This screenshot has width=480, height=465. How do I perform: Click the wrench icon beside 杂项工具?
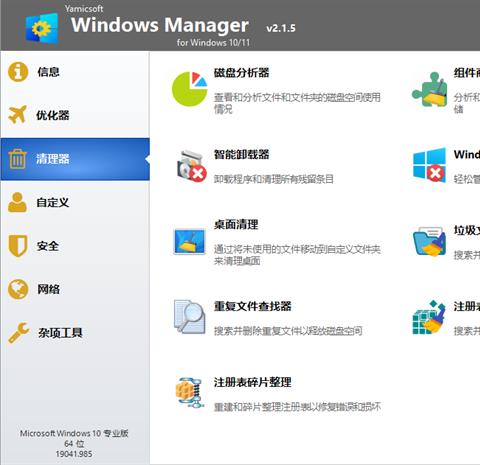pyautogui.click(x=19, y=333)
